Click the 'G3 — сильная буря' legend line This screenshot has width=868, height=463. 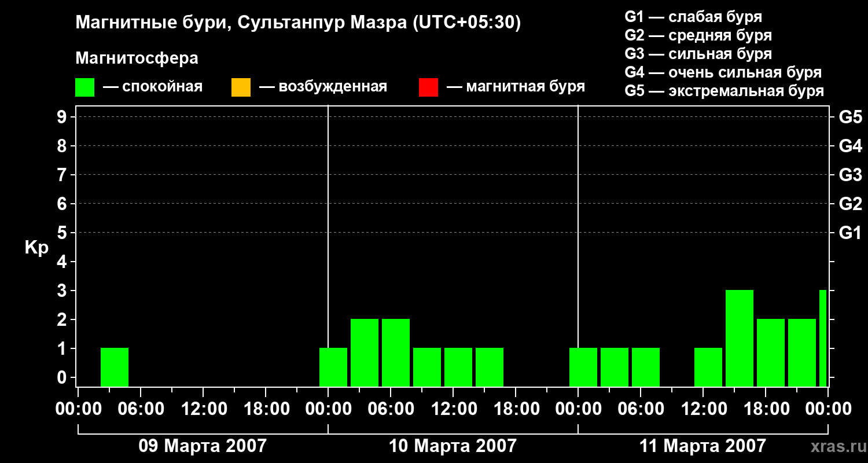698,54
